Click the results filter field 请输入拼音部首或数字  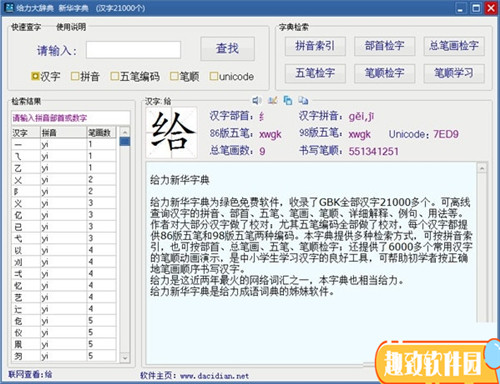tap(70, 118)
